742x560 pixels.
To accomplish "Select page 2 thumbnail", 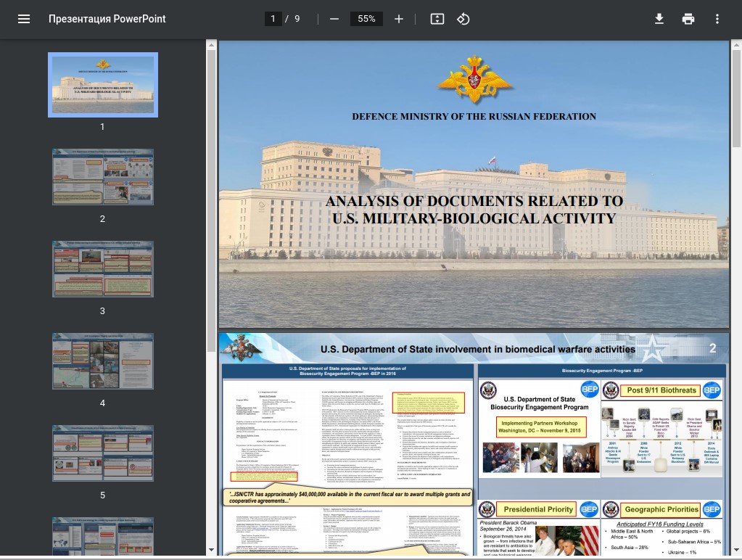I will point(103,177).
